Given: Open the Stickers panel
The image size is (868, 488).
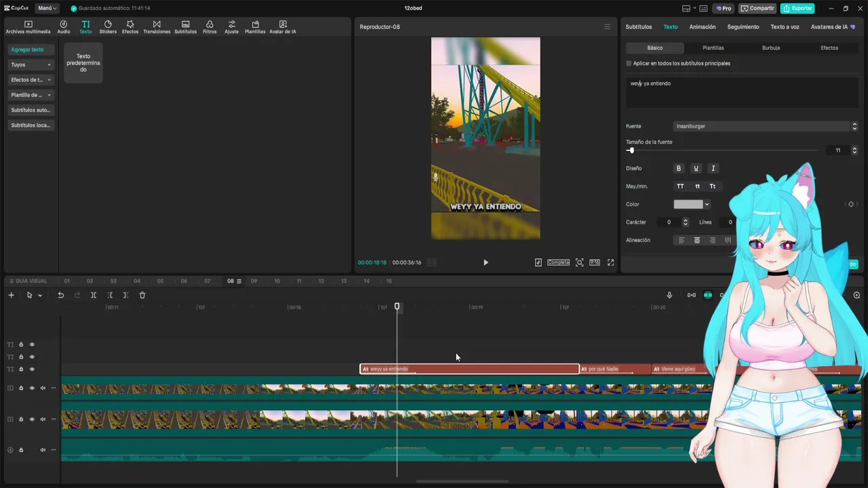Looking at the screenshot, I should pos(108,27).
